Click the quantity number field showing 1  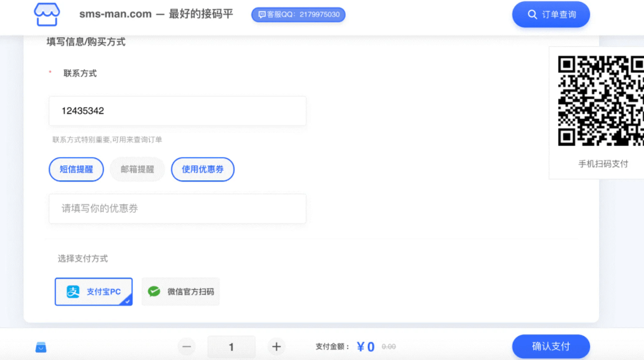pos(231,347)
